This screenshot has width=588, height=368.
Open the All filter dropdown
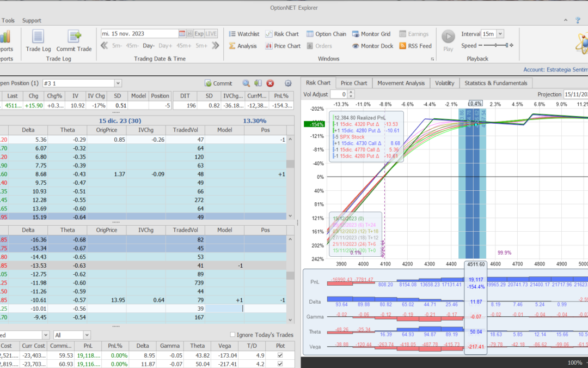tap(87, 335)
